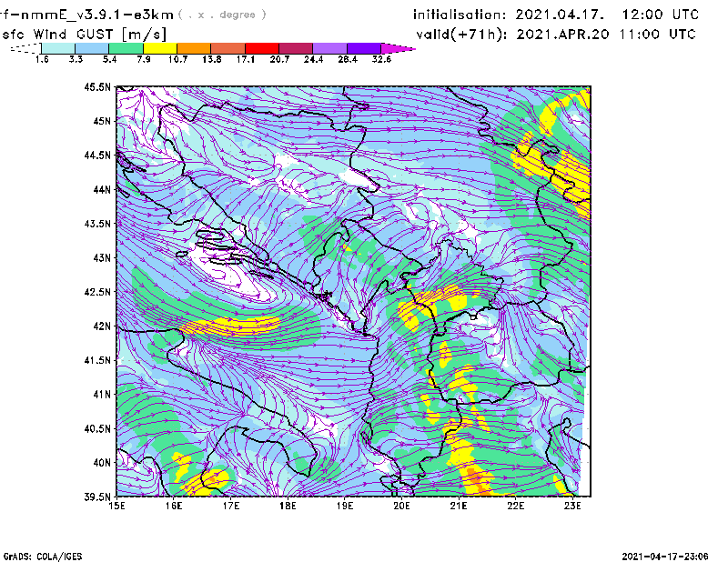The width and height of the screenshot is (728, 562).
Task: Click the crimson 20.7–24.4 legend swatch
Action: [296, 48]
